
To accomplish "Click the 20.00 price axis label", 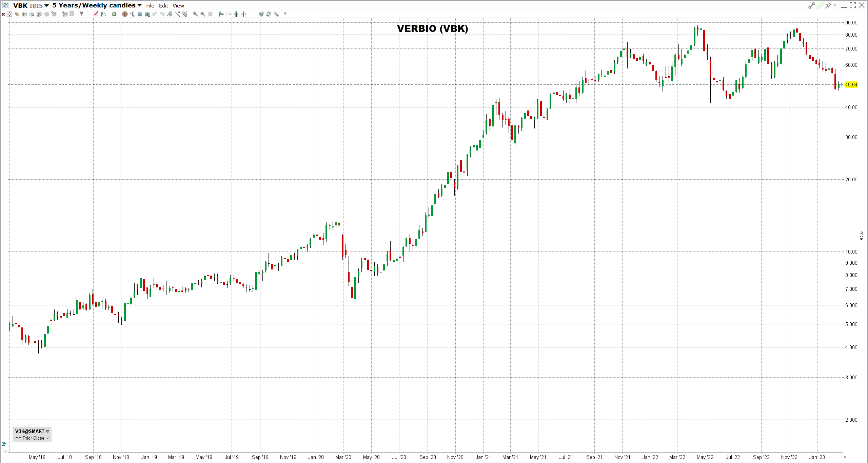I will tap(851, 180).
